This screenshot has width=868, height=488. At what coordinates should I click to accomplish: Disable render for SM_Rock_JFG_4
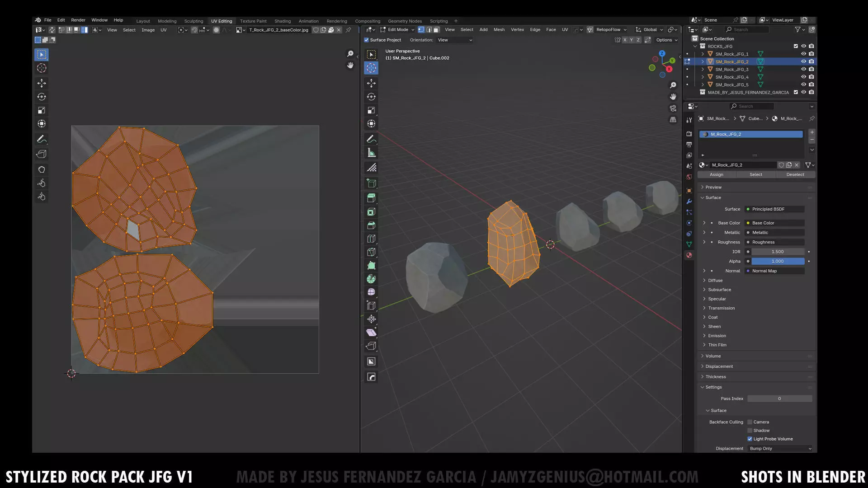point(811,77)
